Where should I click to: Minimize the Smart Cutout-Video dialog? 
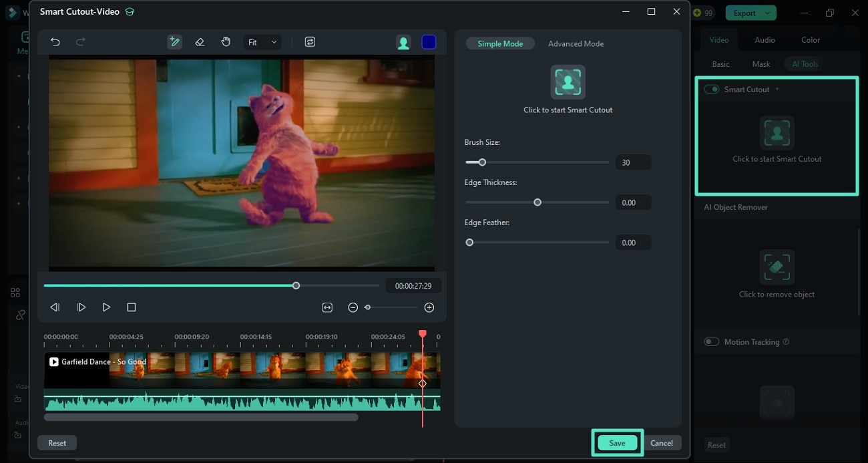[626, 11]
